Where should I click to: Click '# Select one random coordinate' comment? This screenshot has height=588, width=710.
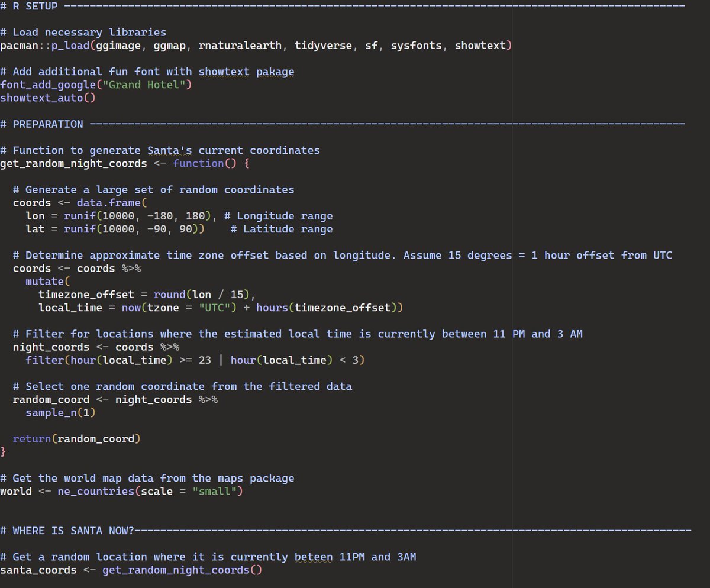[182, 386]
